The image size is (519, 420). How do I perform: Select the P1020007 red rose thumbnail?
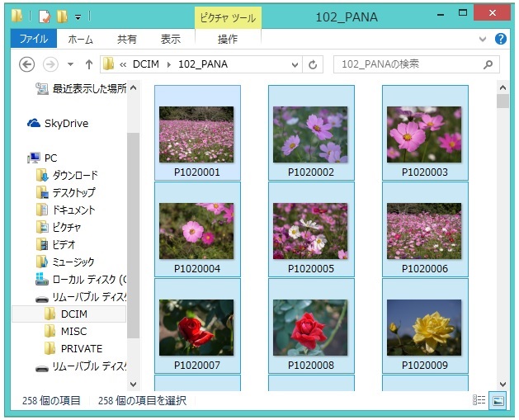pos(197,326)
